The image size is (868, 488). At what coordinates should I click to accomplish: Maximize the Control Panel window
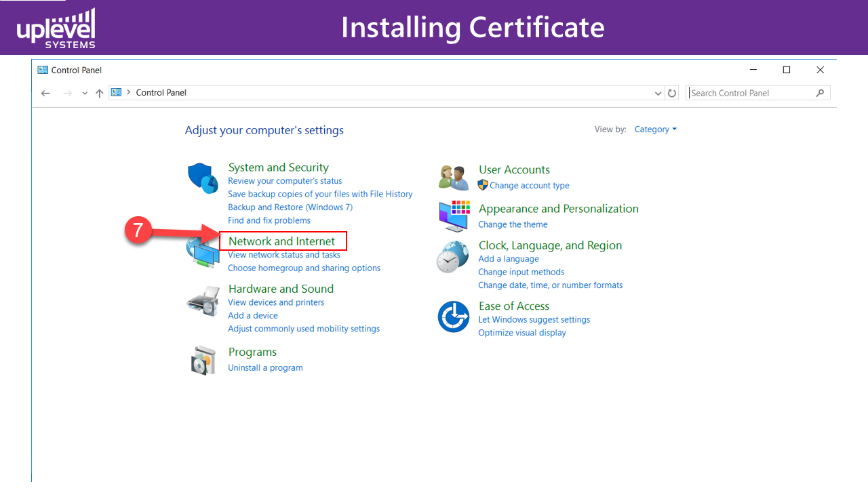[787, 70]
